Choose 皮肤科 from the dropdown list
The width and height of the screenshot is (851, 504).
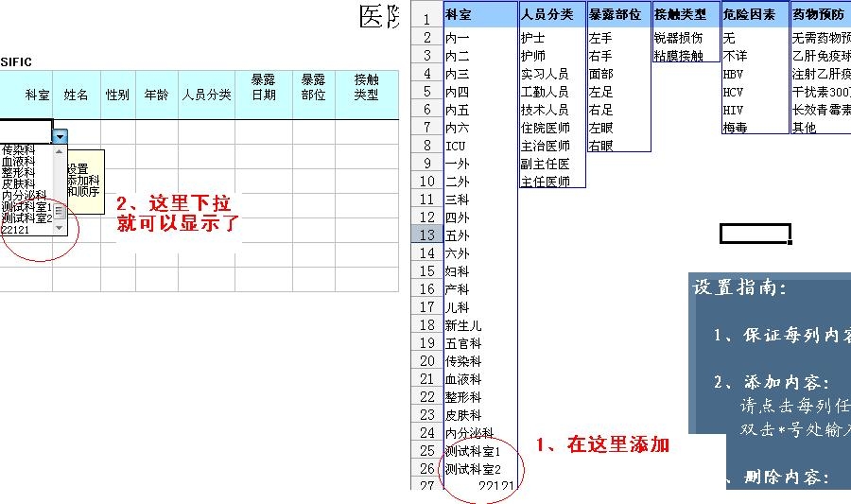click(19, 184)
